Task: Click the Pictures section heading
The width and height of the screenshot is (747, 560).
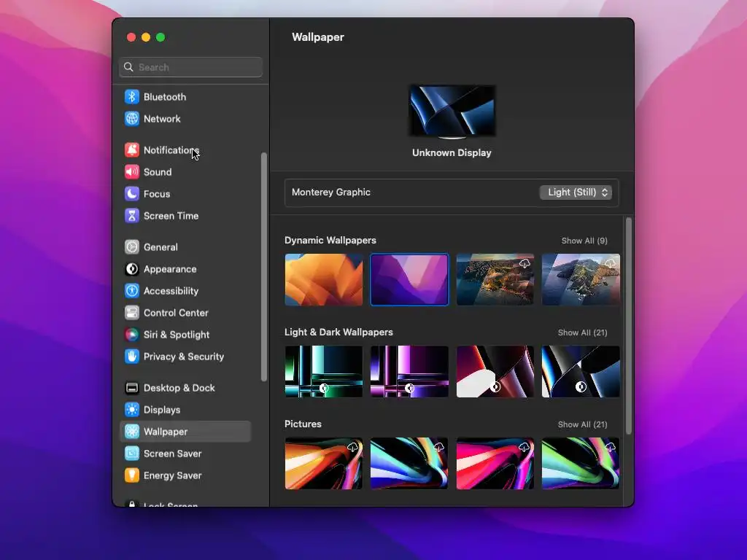Action: pos(303,424)
